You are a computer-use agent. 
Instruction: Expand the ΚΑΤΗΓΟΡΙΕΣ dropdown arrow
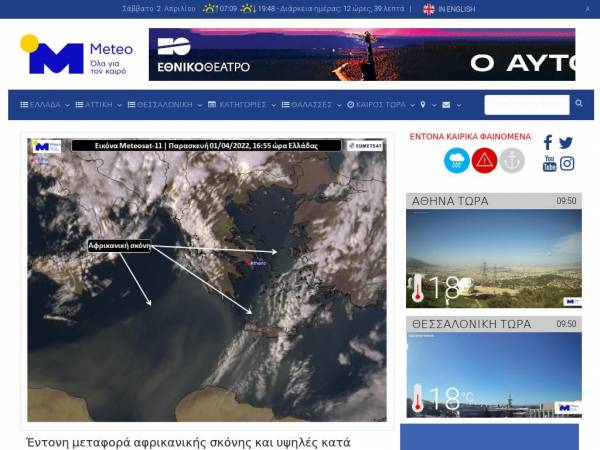(273, 106)
